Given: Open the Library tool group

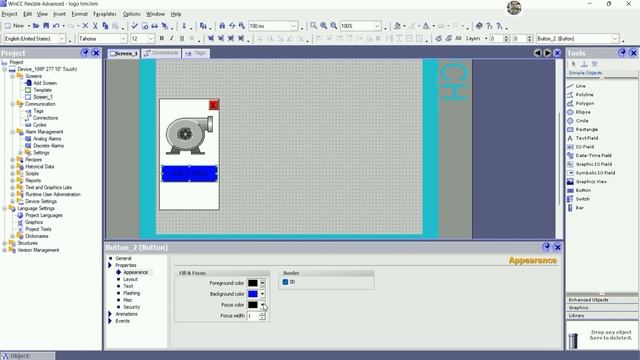Looking at the screenshot, I should pos(602,316).
